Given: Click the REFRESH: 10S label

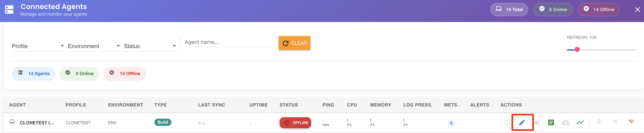Looking at the screenshot, I should pos(582,38).
